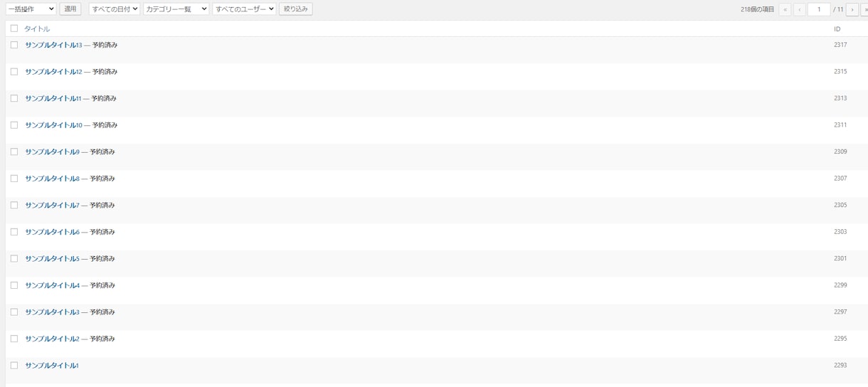
Task: Sort by タイトル column header
Action: [37, 29]
